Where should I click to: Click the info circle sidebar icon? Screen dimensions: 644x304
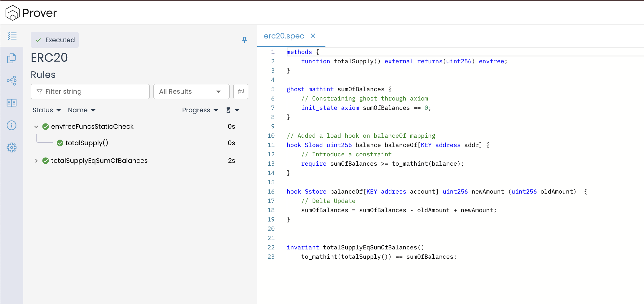(x=12, y=125)
